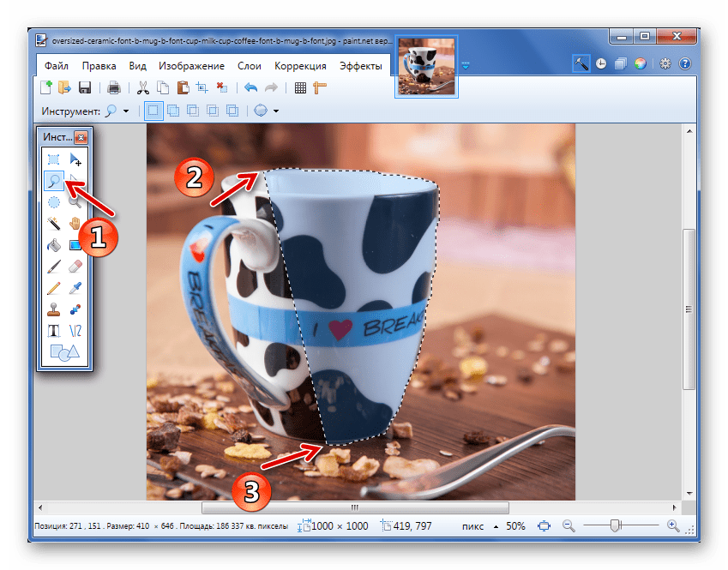This screenshot has height=570, width=728.
Task: Toggle the rulers display
Action: (321, 87)
